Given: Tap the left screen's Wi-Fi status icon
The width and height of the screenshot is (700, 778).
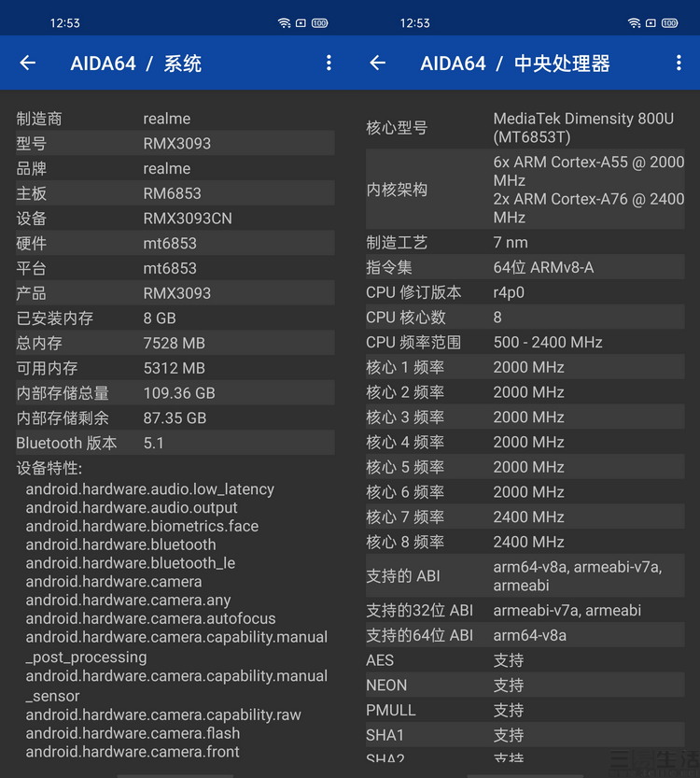Looking at the screenshot, I should coord(284,22).
